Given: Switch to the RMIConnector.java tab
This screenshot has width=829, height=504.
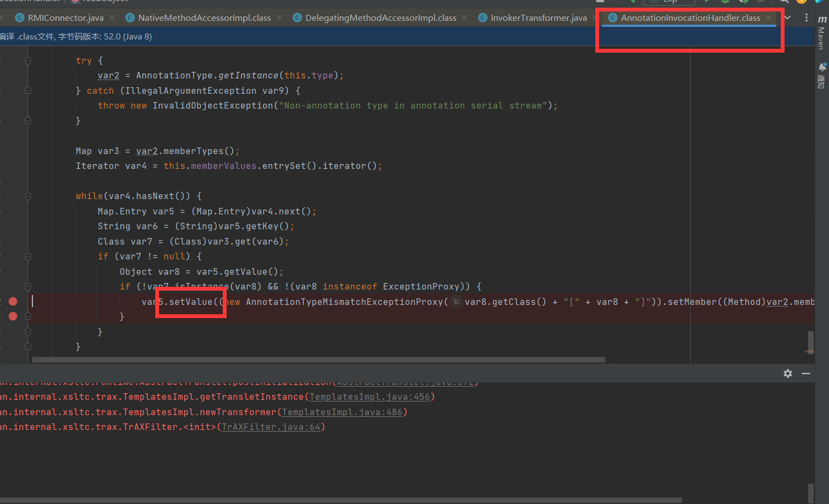Looking at the screenshot, I should 65,18.
